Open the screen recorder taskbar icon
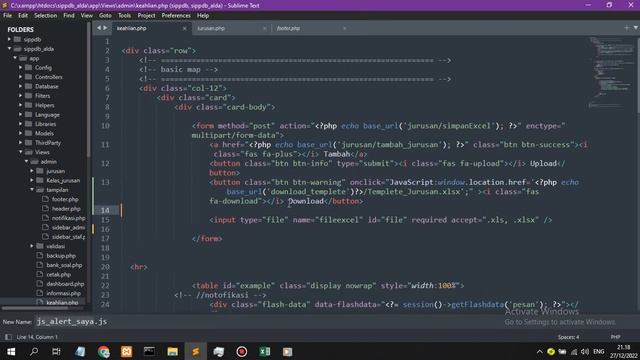640x360 pixels. pos(242,351)
